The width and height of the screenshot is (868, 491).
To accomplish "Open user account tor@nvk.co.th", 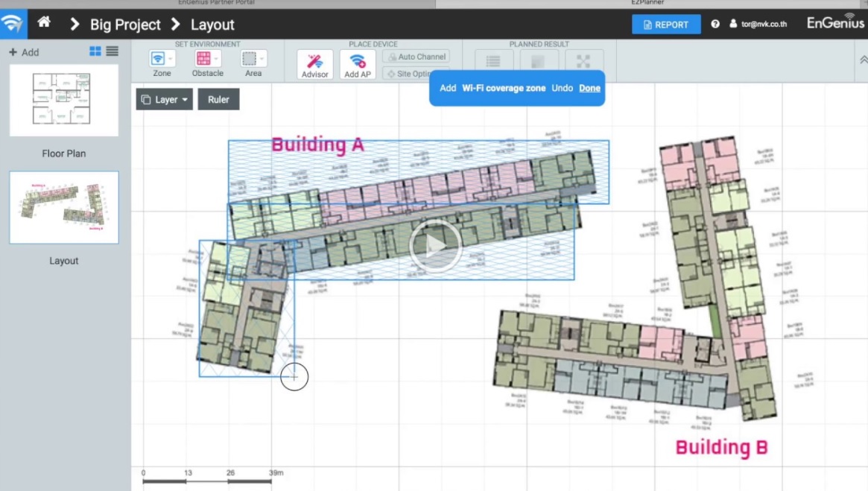I will click(758, 24).
